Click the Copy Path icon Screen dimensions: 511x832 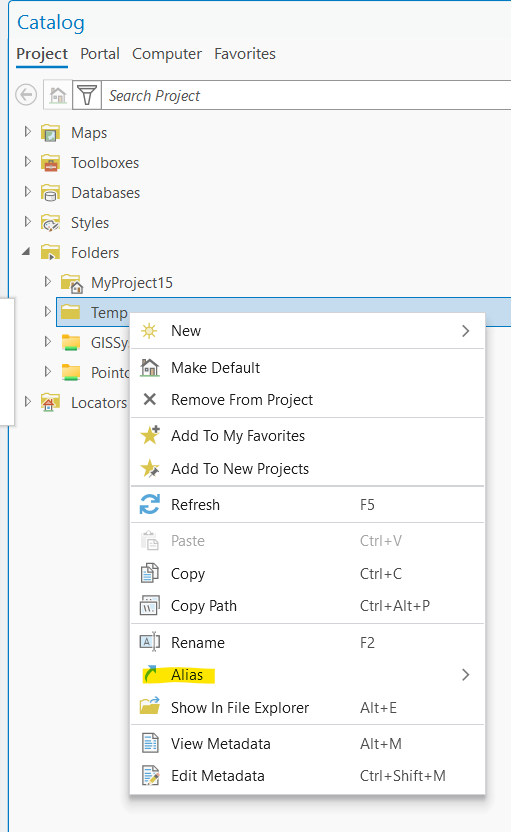150,605
